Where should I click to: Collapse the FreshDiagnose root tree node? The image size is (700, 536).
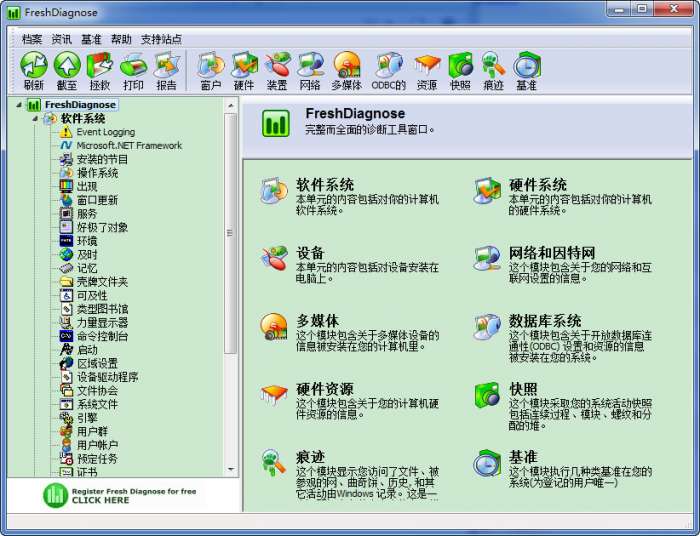click(19, 105)
